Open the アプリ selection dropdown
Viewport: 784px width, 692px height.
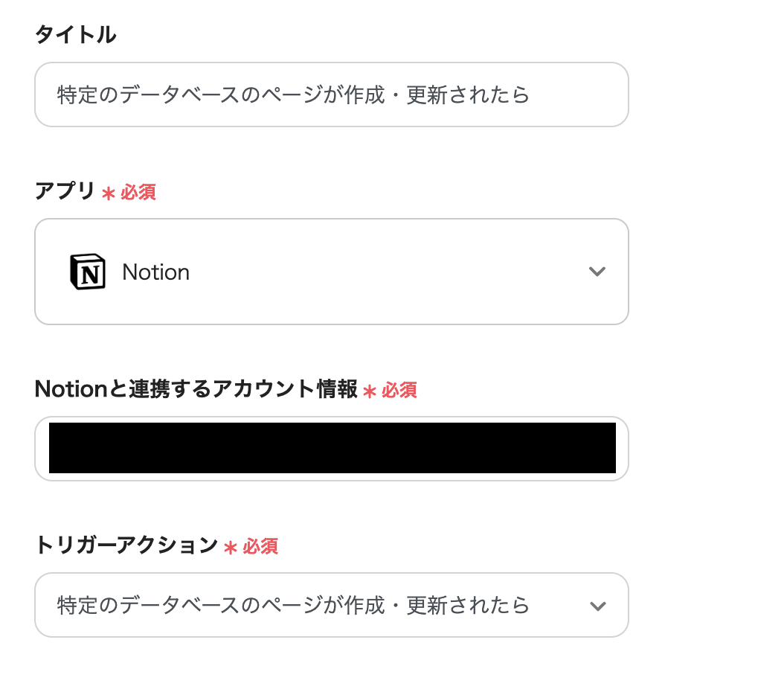click(332, 272)
